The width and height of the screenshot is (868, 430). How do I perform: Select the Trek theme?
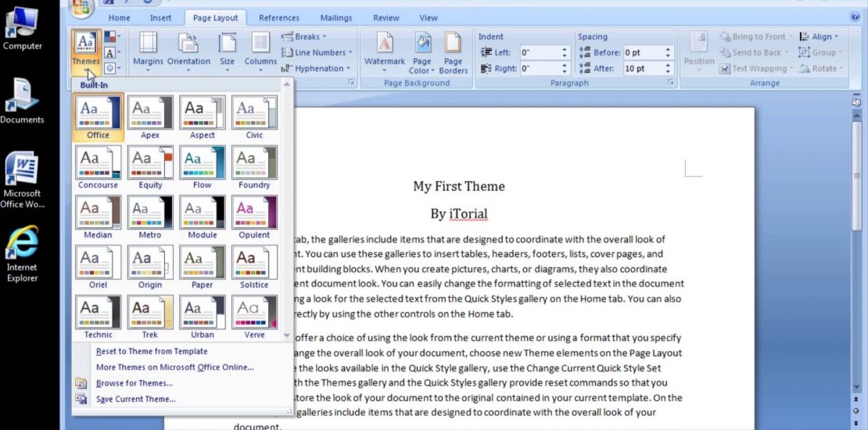pos(150,316)
